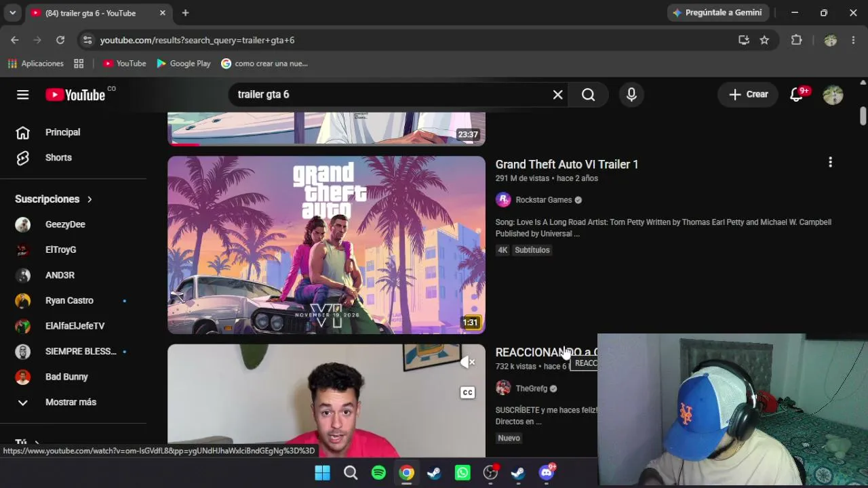Image resolution: width=868 pixels, height=488 pixels.
Task: Open more options for Grand Theft Auto VI Trailer 1
Action: tap(830, 162)
